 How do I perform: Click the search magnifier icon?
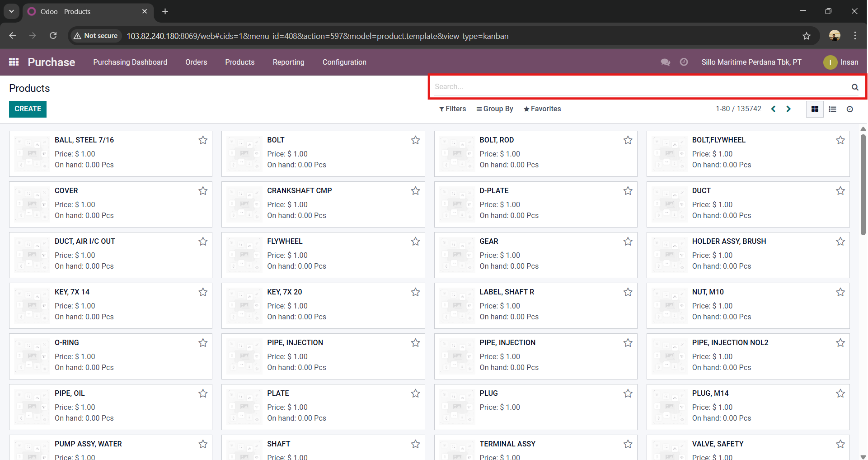854,87
